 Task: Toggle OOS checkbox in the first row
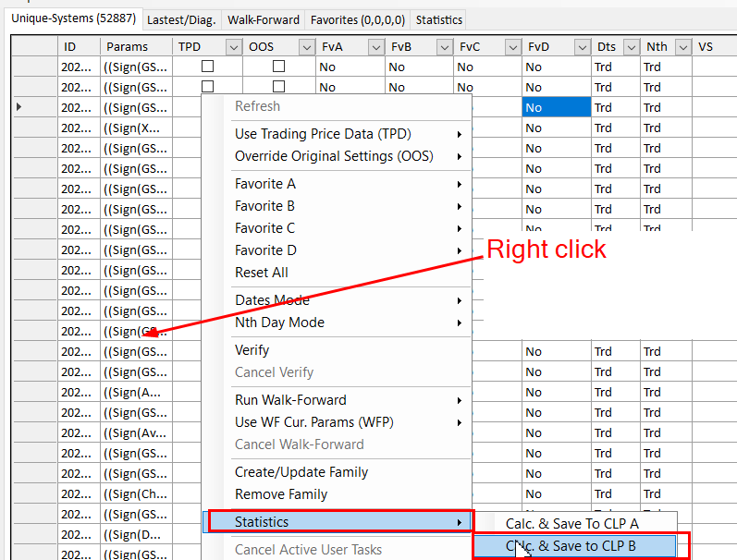(278, 67)
